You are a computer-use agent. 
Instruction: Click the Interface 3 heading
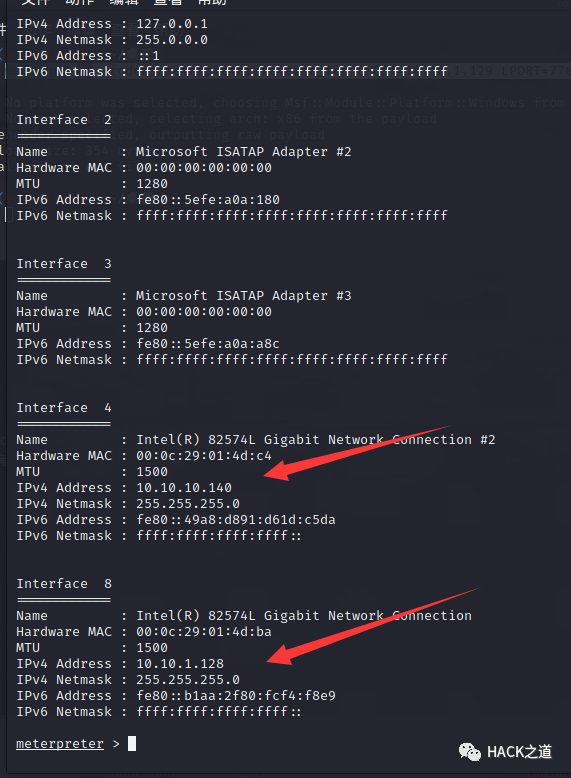tap(64, 264)
